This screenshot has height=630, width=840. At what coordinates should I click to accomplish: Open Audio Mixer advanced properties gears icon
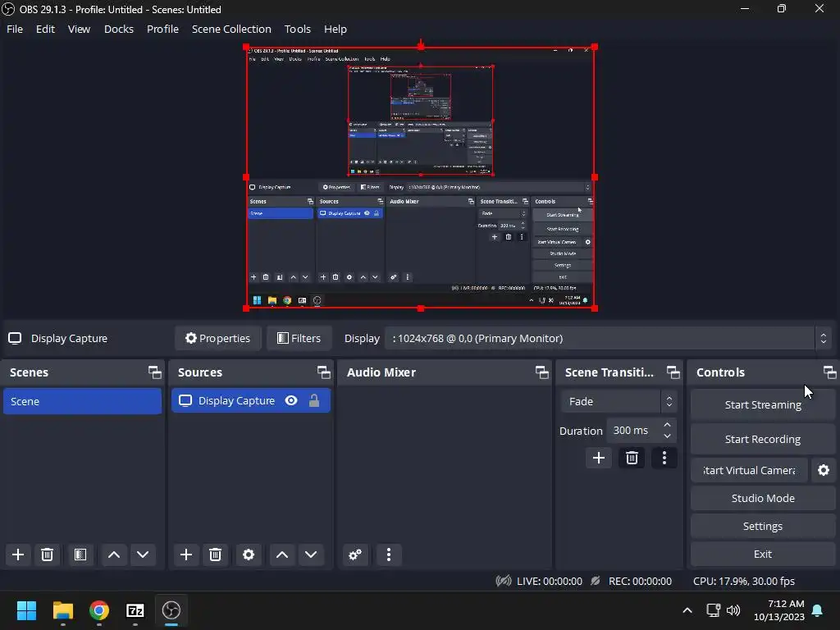[355, 555]
